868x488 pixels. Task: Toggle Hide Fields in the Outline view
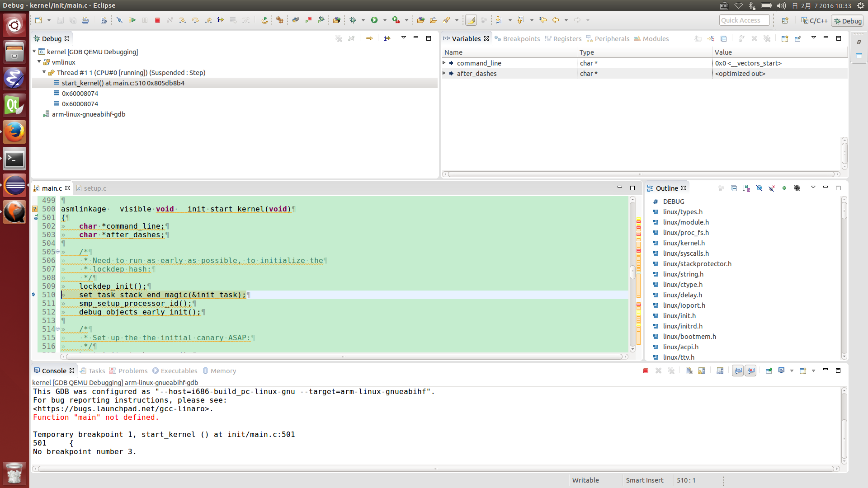pos(759,188)
